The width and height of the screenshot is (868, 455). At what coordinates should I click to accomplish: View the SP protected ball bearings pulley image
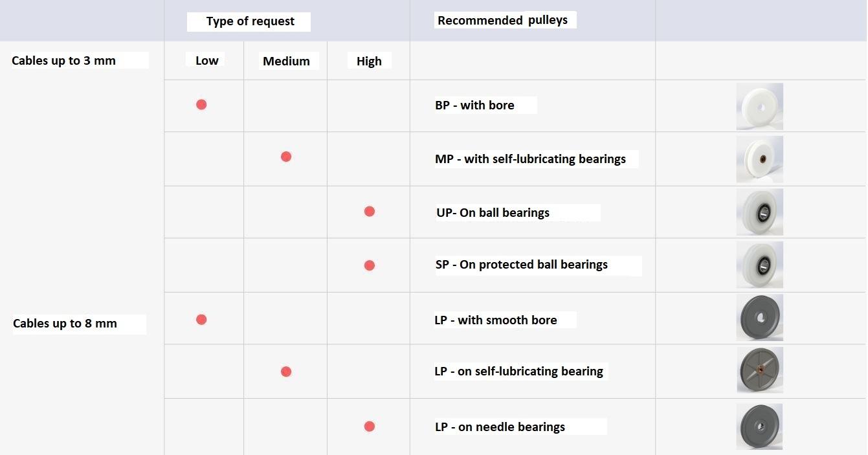click(760, 265)
